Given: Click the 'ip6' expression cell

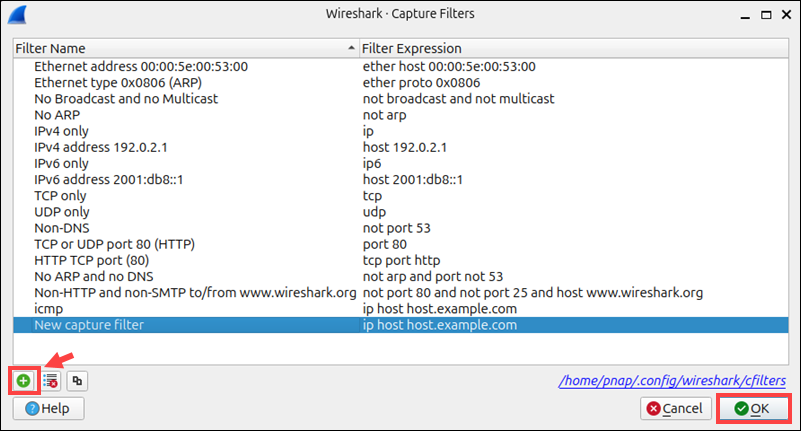Looking at the screenshot, I should click(x=372, y=163).
